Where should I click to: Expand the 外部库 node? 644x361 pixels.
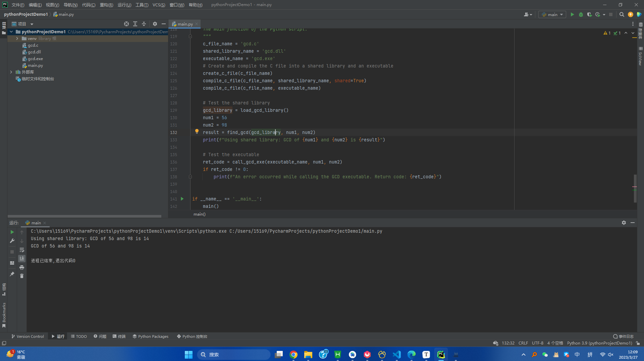pyautogui.click(x=11, y=72)
